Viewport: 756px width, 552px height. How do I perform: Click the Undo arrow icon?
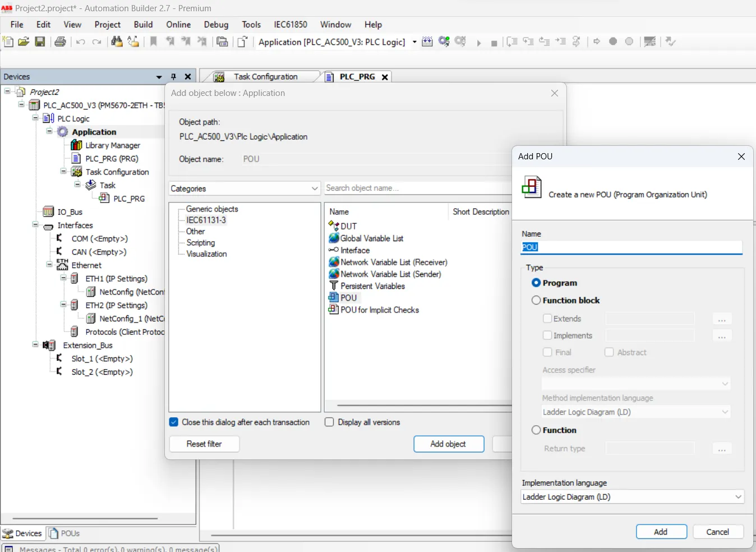81,42
